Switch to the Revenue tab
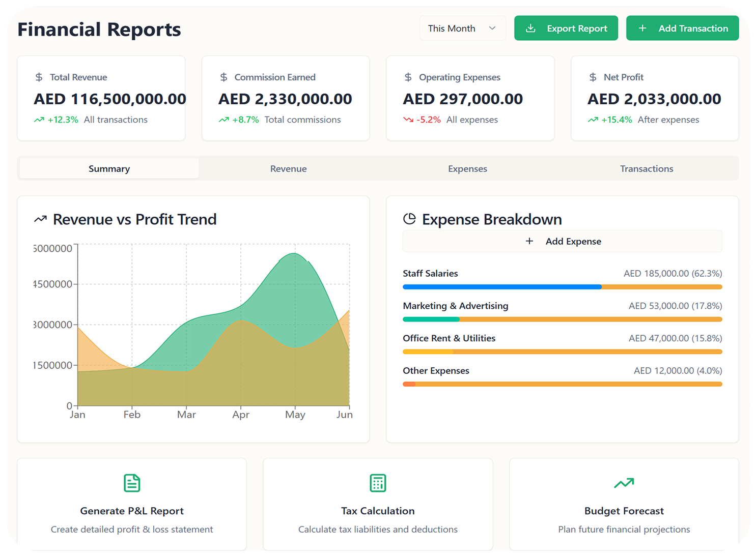Viewport: 756px width, 557px height. coord(288,168)
